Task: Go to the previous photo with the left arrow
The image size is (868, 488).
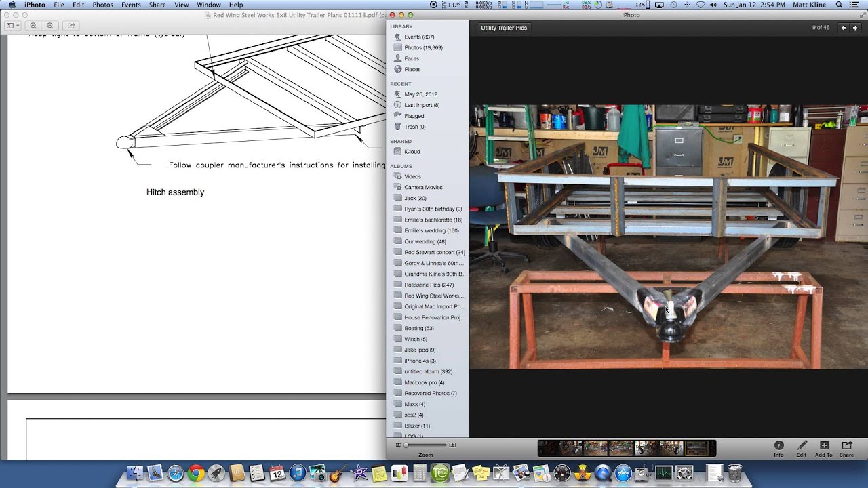Action: tap(844, 28)
